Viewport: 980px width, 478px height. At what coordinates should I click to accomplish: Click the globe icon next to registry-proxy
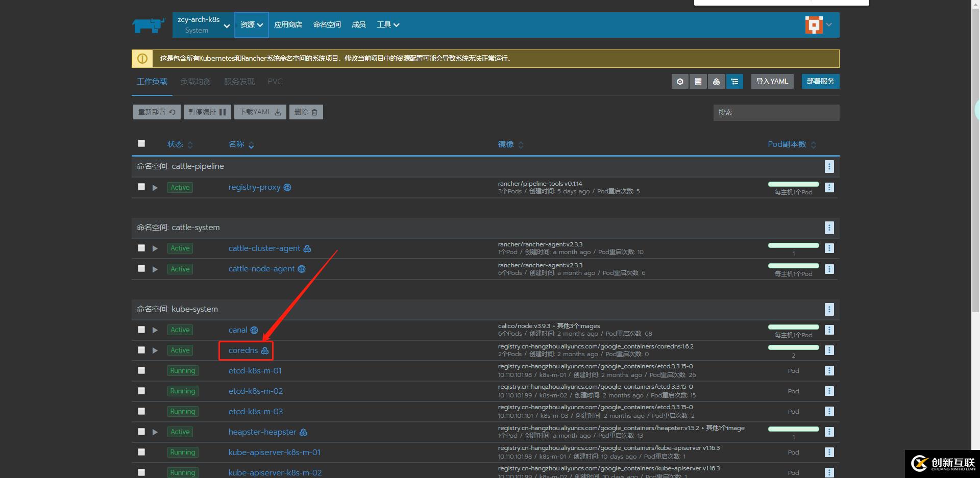(x=287, y=187)
